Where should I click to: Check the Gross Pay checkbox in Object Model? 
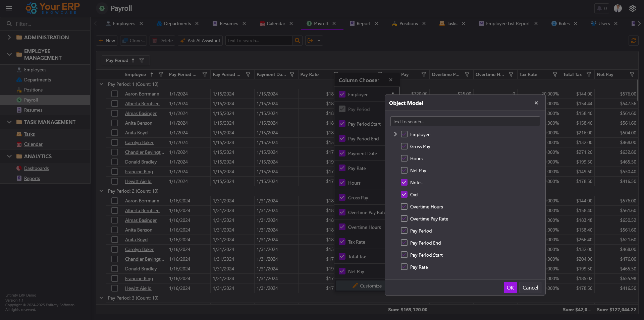pyautogui.click(x=404, y=146)
